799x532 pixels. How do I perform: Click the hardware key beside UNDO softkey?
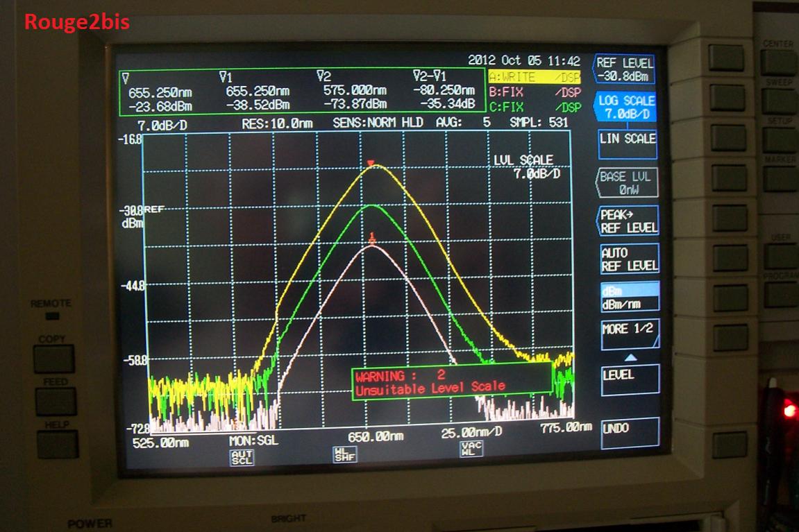tap(731, 445)
